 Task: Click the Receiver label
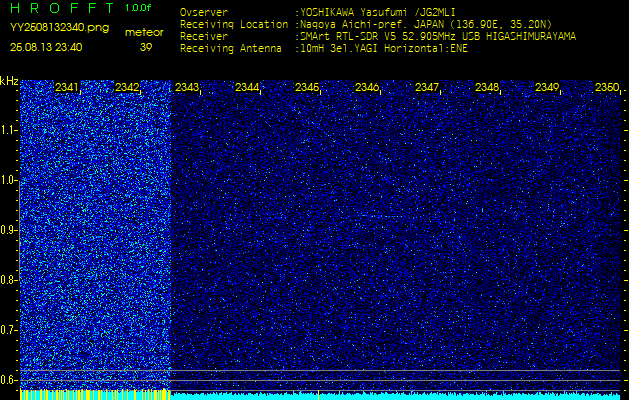(x=204, y=37)
